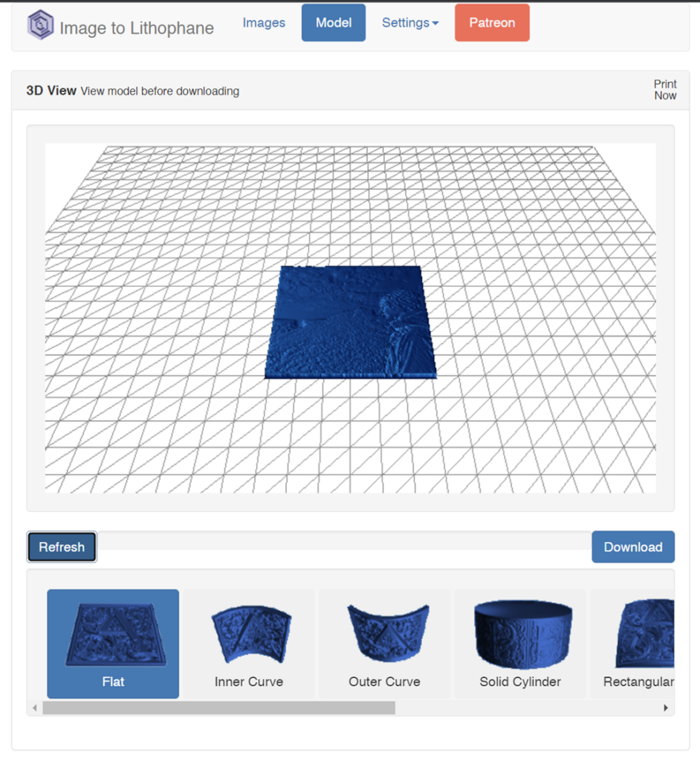Click the Image to Lithophane title
Image resolution: width=700 pixels, height=761 pixels.
pos(137,27)
